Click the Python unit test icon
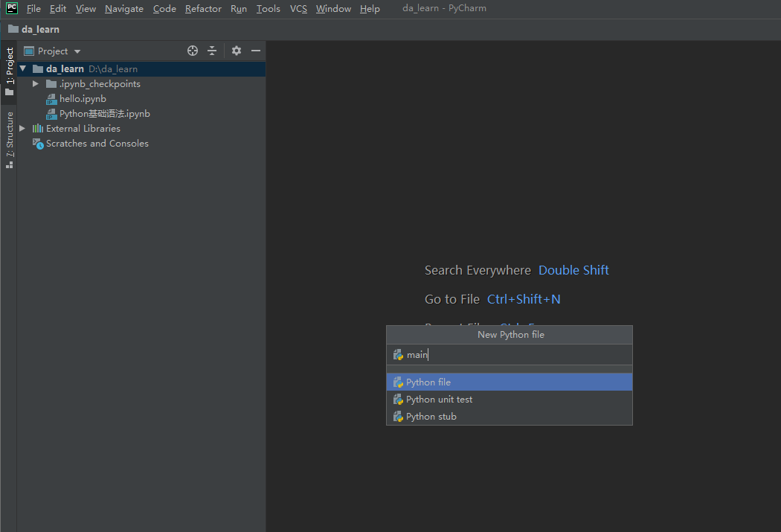This screenshot has height=532, width=781. 397,400
